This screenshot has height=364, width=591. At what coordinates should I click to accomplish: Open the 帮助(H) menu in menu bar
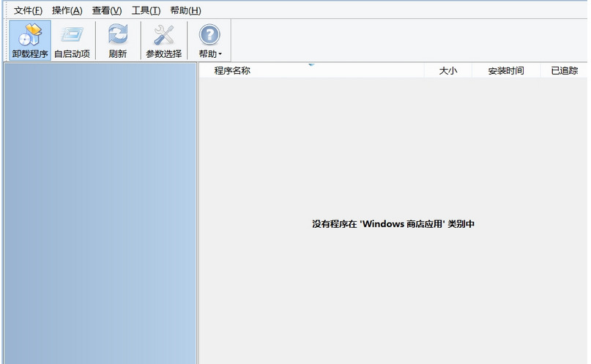(x=185, y=10)
